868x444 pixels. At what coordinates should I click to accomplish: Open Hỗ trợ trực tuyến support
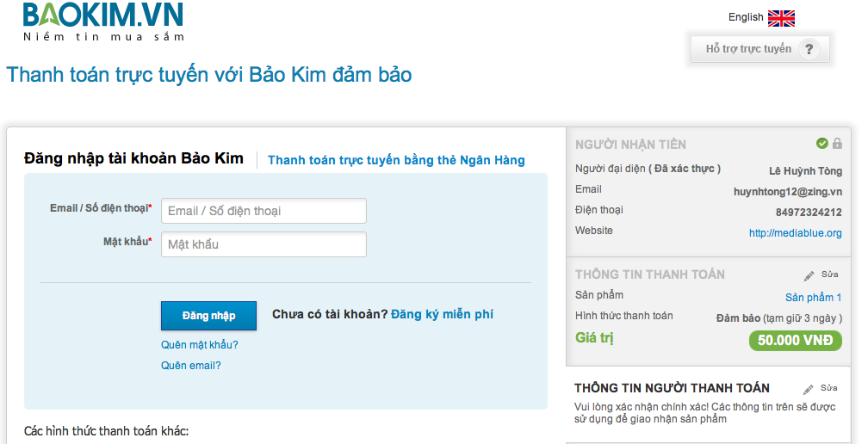748,49
